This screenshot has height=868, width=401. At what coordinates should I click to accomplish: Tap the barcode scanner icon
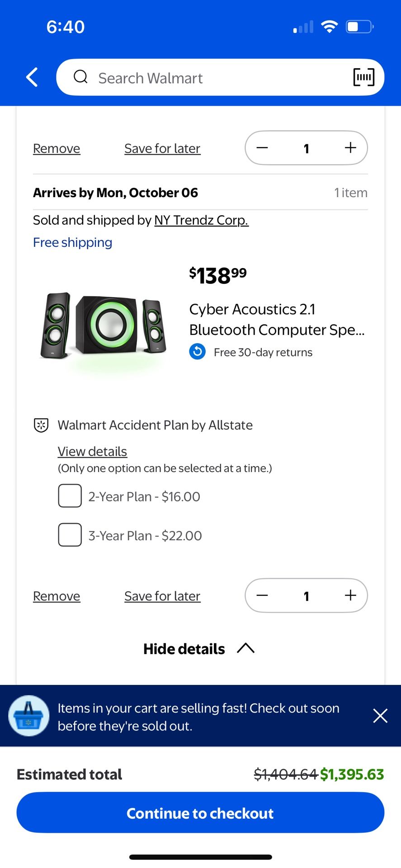point(363,77)
